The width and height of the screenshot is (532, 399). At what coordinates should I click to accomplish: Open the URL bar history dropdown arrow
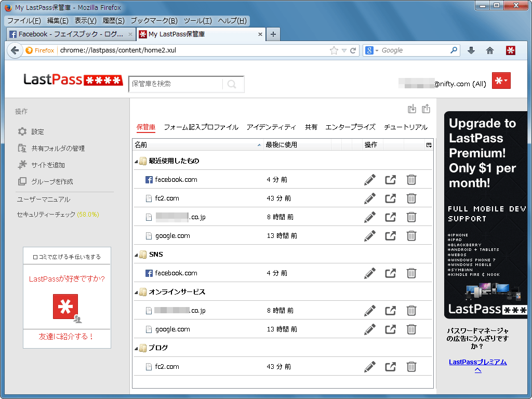[344, 50]
